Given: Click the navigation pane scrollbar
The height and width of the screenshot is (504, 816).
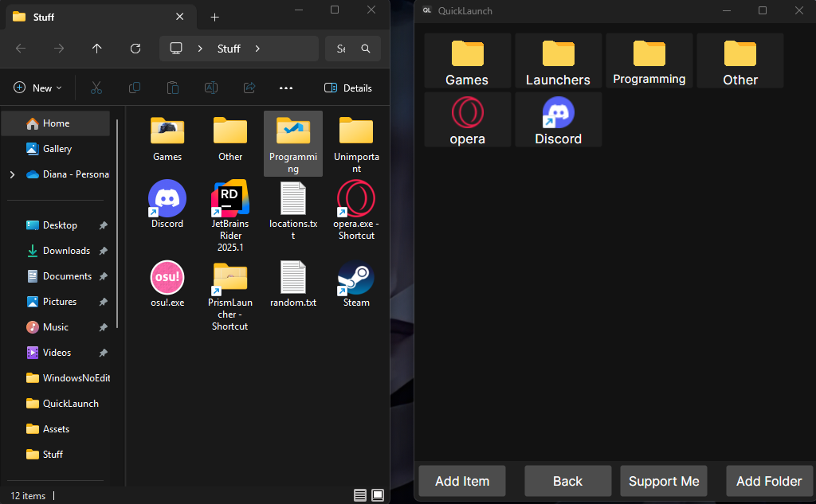Looking at the screenshot, I should coord(117,224).
